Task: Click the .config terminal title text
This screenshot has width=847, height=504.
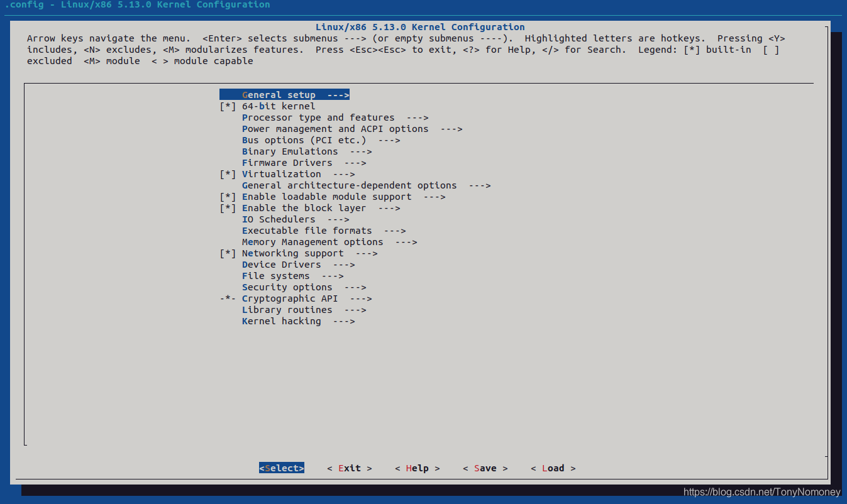Action: click(x=137, y=5)
